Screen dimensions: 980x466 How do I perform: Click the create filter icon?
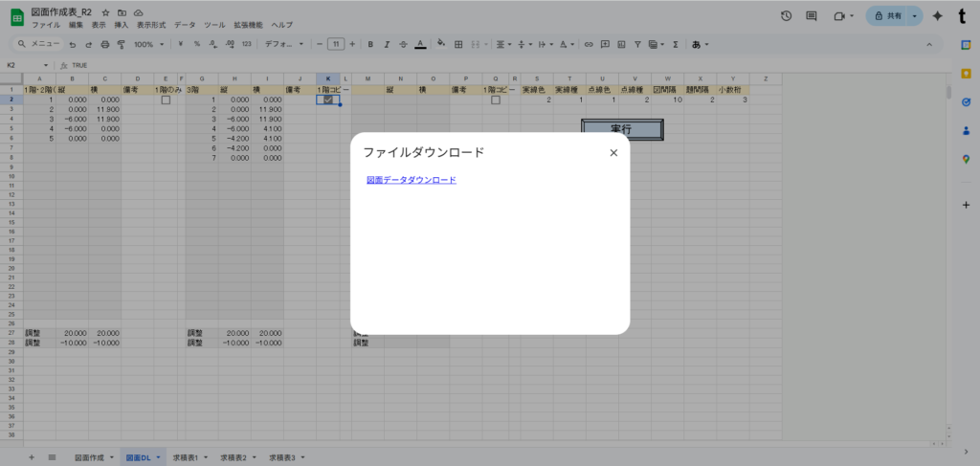637,44
